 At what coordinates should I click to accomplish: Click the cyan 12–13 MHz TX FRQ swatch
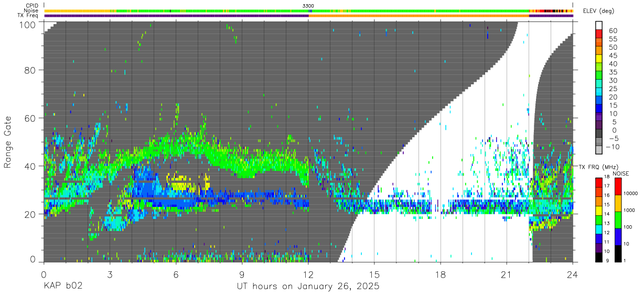pyautogui.click(x=599, y=229)
